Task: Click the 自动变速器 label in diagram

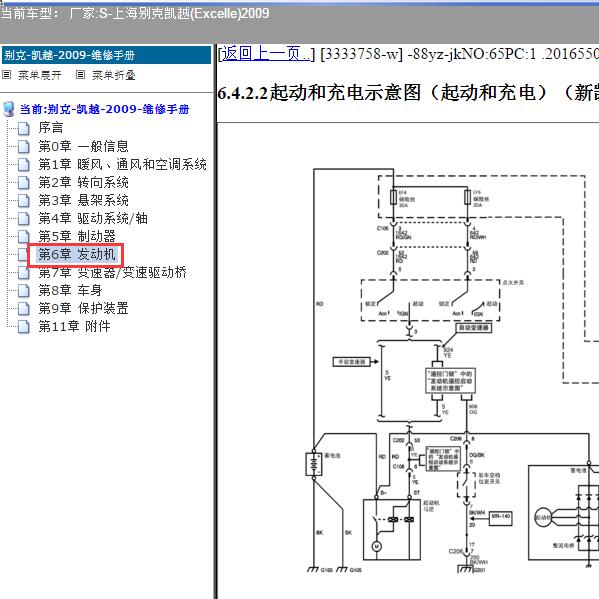Action: [x=473, y=327]
